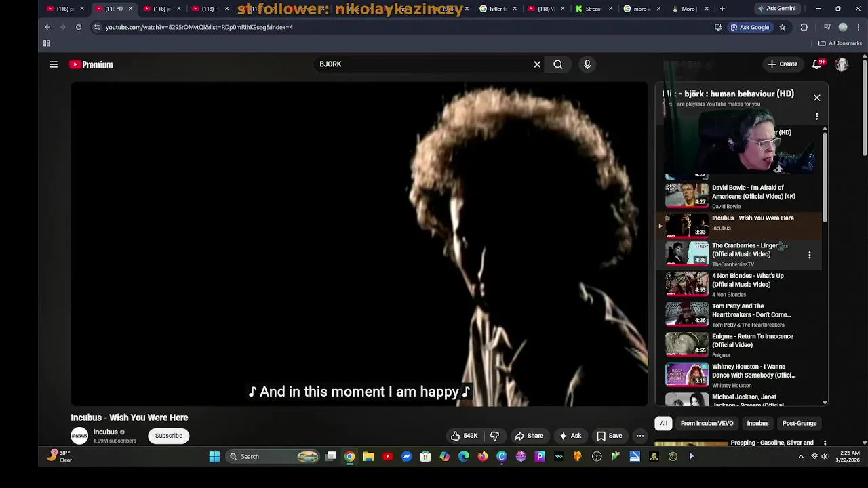Image resolution: width=868 pixels, height=488 pixels.
Task: Show hidden system tray icons
Action: (x=801, y=456)
